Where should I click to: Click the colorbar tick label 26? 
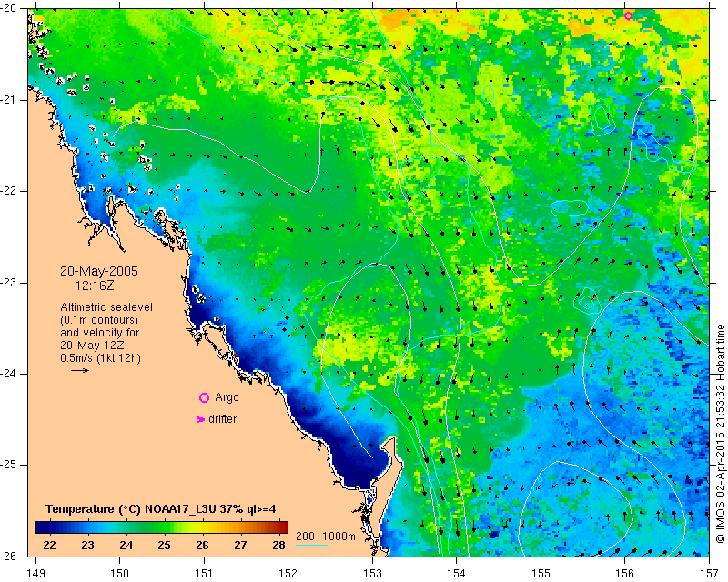202,546
